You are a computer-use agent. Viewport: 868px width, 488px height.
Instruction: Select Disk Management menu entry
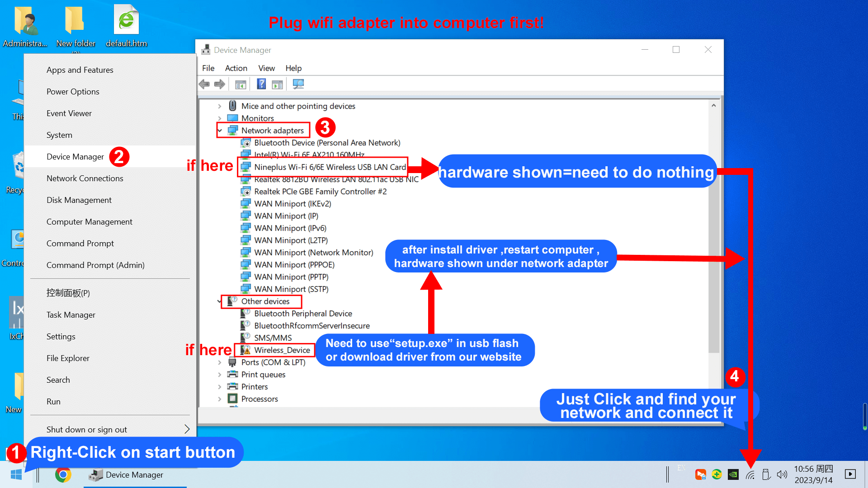110,200
